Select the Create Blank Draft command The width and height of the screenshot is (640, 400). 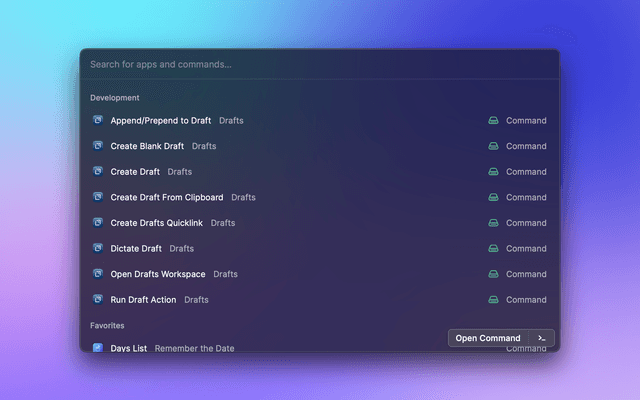click(147, 146)
